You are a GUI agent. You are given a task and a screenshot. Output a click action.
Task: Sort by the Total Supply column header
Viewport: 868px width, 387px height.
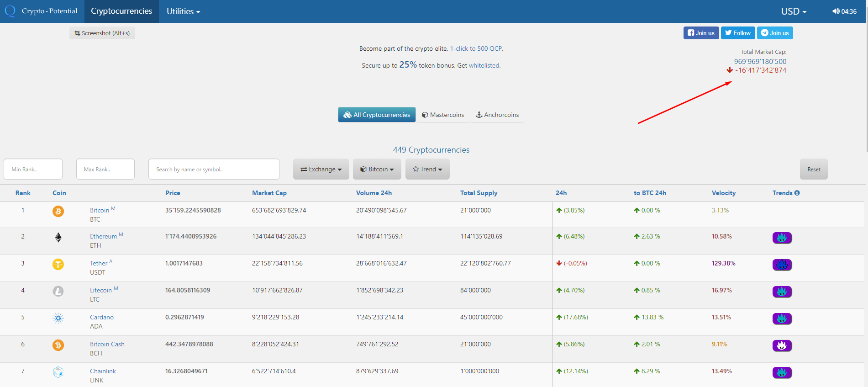pyautogui.click(x=479, y=193)
